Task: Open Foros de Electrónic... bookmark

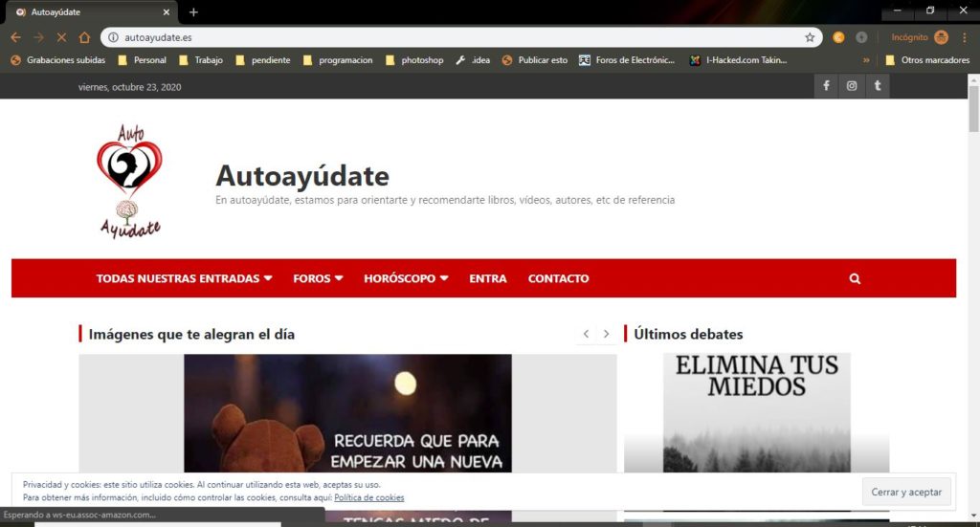Action: (628, 60)
